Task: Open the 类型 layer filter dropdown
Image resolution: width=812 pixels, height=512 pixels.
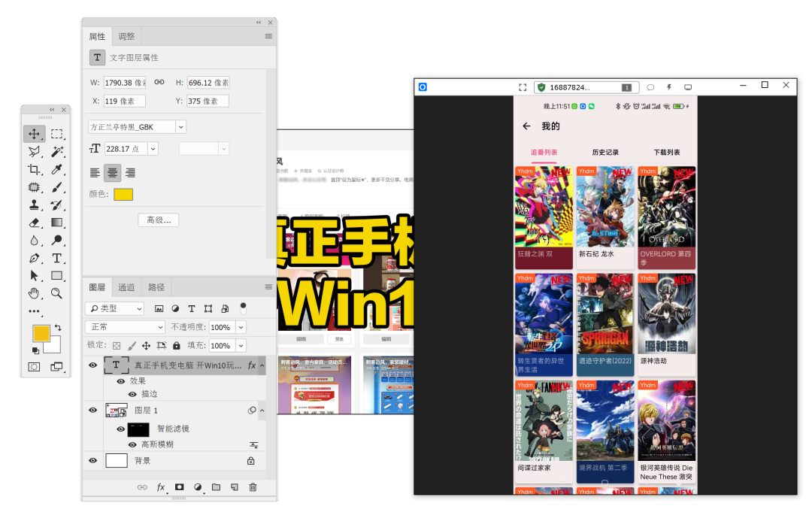Action: [114, 308]
